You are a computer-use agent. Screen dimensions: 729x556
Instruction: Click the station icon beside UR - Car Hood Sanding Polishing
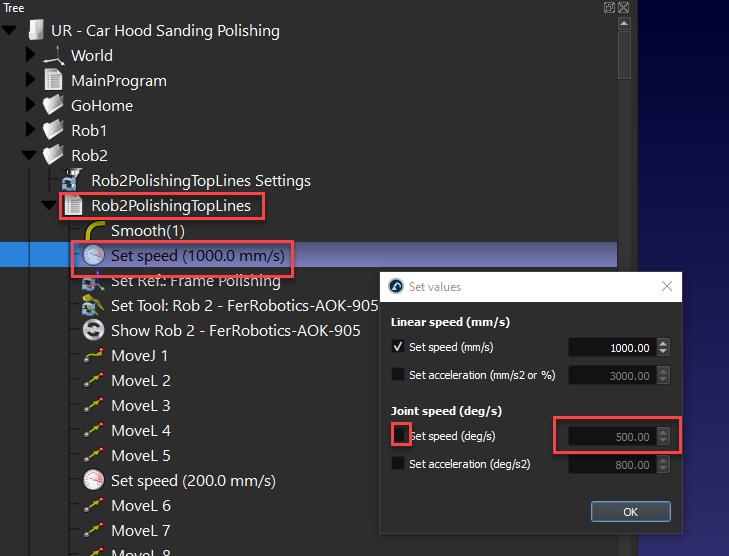tap(36, 30)
